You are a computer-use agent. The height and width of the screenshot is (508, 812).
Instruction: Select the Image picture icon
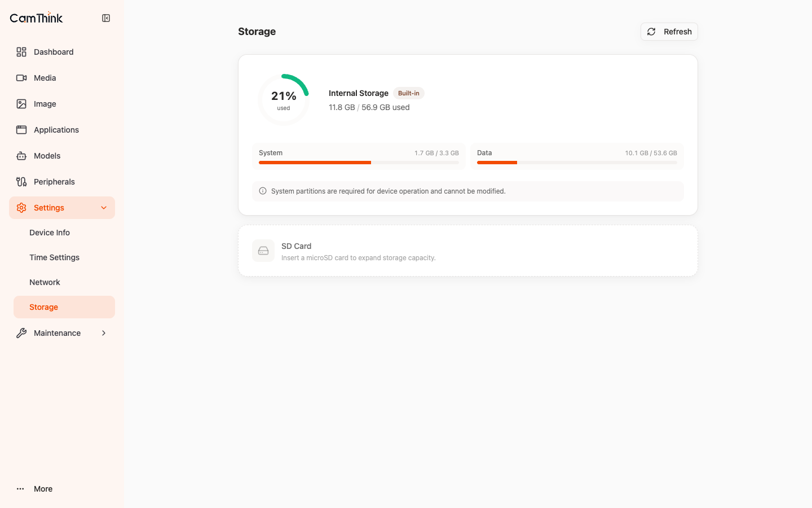pos(21,104)
